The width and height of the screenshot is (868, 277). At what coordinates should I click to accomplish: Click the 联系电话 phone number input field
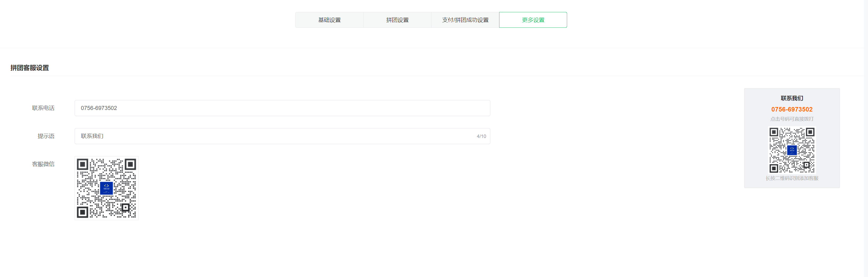[x=282, y=108]
